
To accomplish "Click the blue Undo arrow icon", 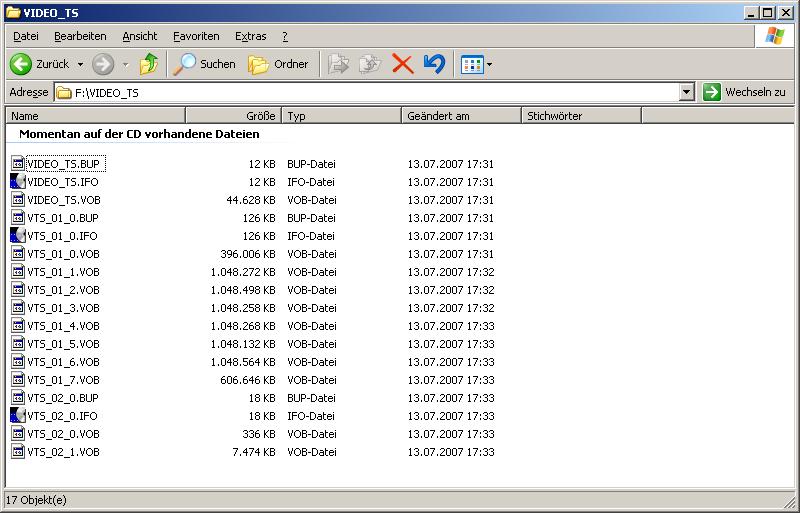I will click(x=434, y=64).
